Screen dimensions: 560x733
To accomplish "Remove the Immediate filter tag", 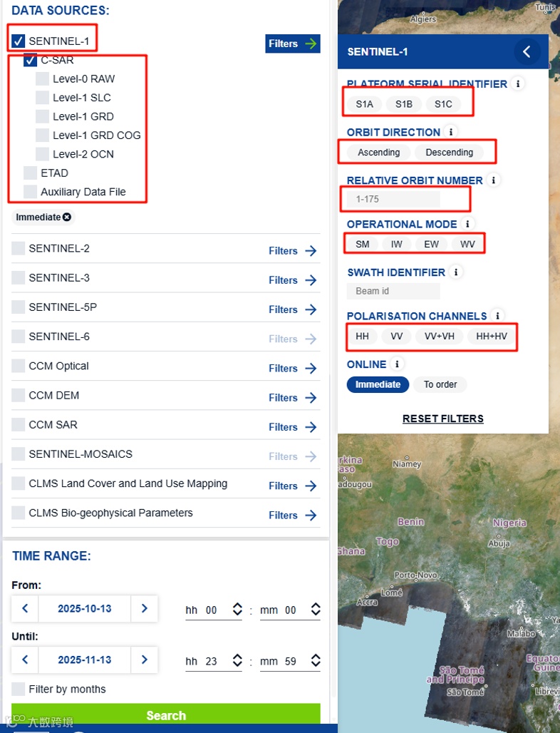I will [67, 217].
